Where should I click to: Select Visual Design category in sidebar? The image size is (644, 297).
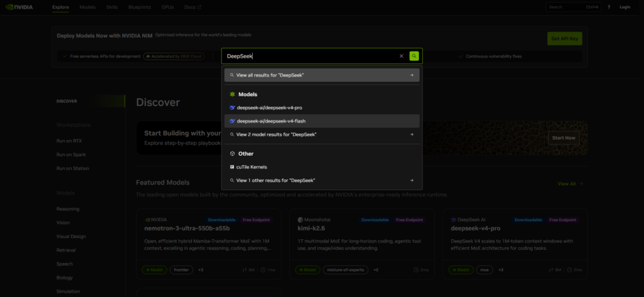pos(71,236)
